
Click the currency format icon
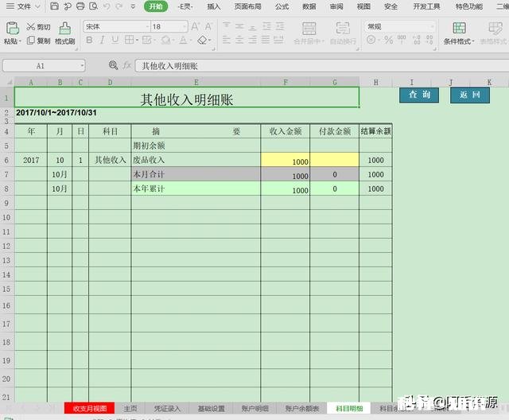pos(371,40)
